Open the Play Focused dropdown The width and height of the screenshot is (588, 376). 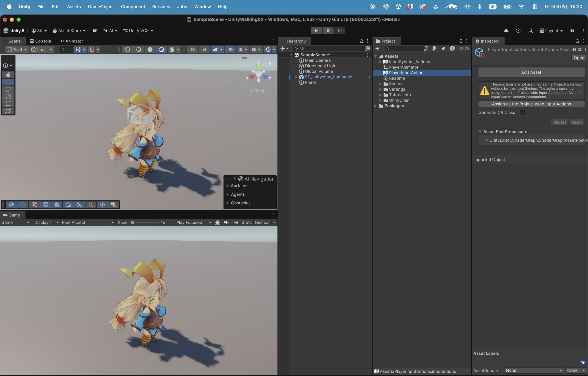(x=193, y=222)
